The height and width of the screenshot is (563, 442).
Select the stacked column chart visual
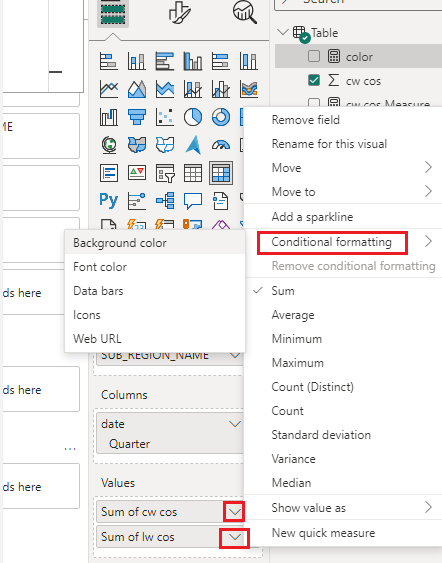[137, 61]
